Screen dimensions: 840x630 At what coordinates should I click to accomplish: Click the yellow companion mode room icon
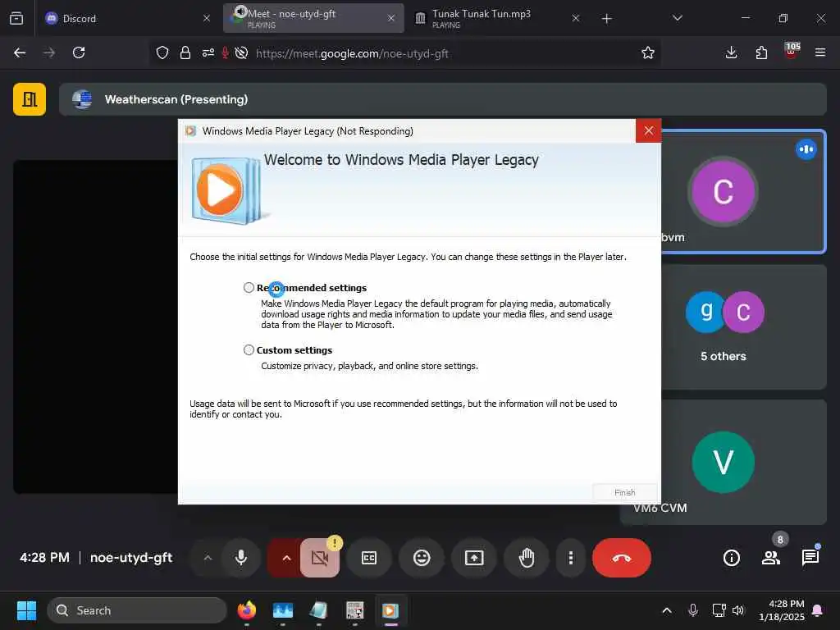pyautogui.click(x=30, y=99)
